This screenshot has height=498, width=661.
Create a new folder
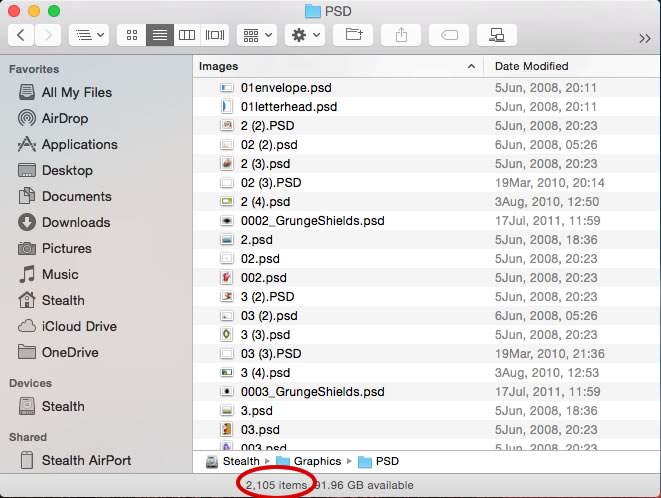point(353,35)
